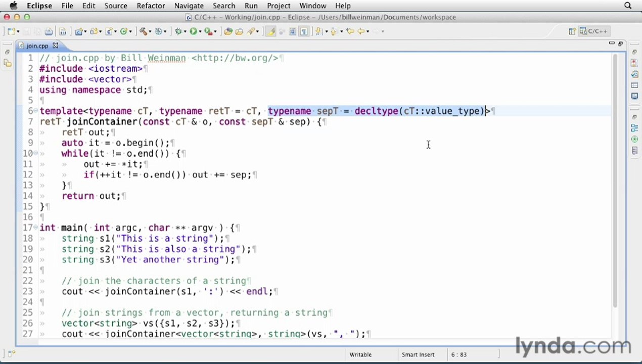Collapse the main function fold on line 17

35,227
